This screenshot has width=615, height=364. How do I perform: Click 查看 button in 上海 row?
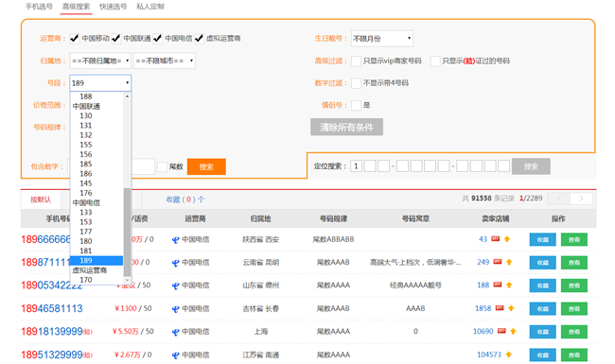573,332
